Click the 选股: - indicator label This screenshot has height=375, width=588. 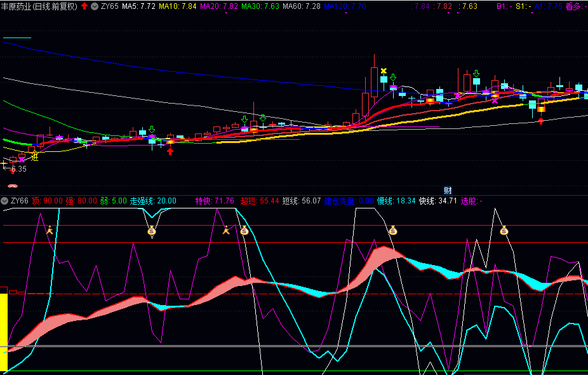point(472,201)
